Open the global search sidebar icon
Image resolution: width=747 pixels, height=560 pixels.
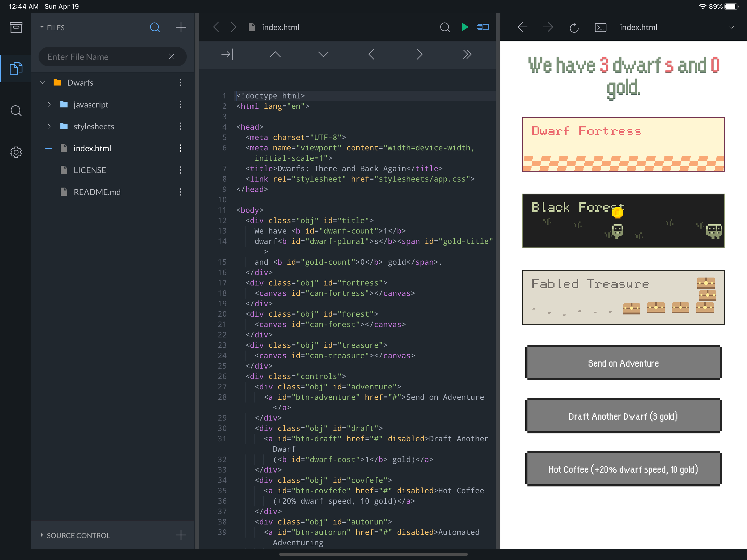pyautogui.click(x=16, y=111)
